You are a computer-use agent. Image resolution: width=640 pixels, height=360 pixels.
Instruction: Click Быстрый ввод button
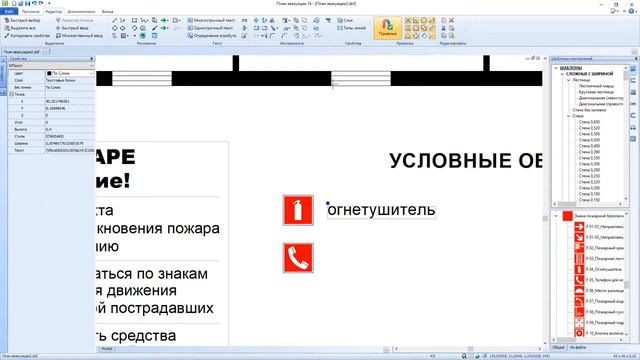point(72,28)
